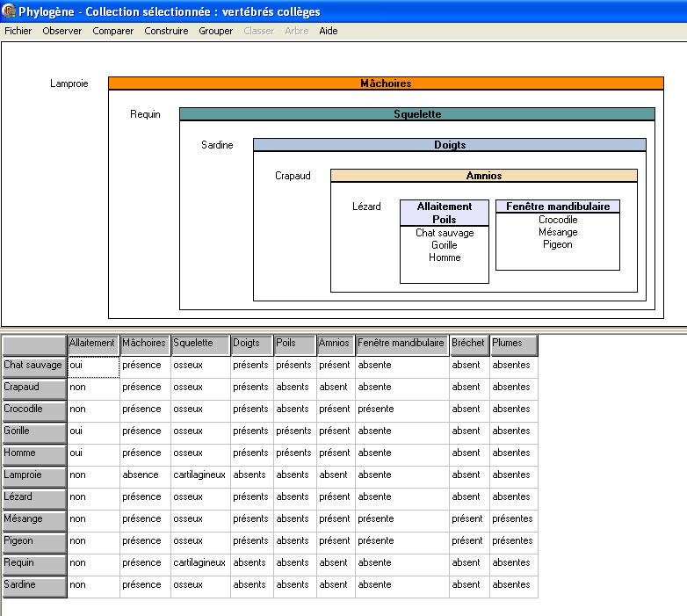Open the Aide menu

[x=328, y=31]
